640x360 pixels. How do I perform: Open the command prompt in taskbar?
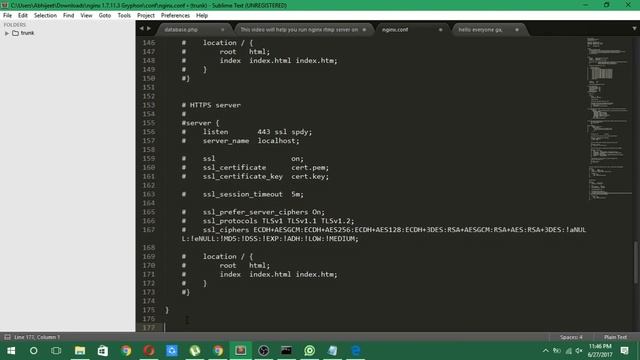[x=287, y=351]
